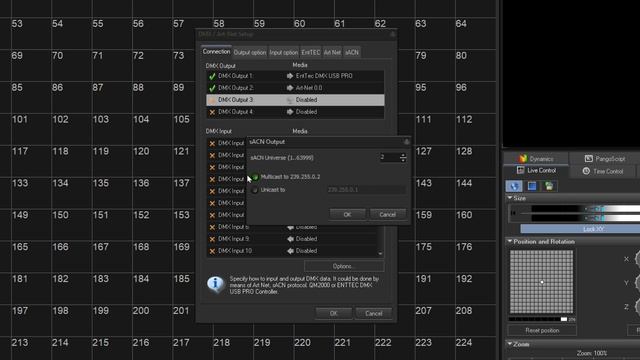Open the EntTEC tab
Screen dimensions: 640x360
(311, 53)
